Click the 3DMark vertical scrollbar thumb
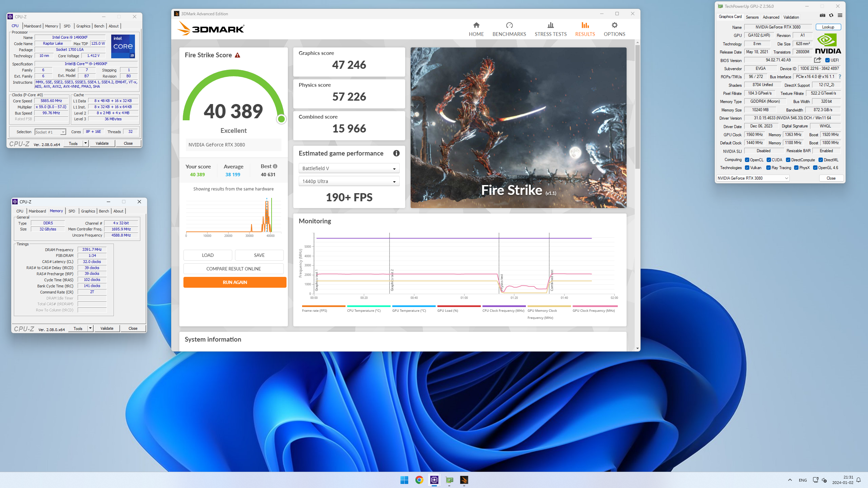Screen dimensions: 868x488 pyautogui.click(x=637, y=107)
